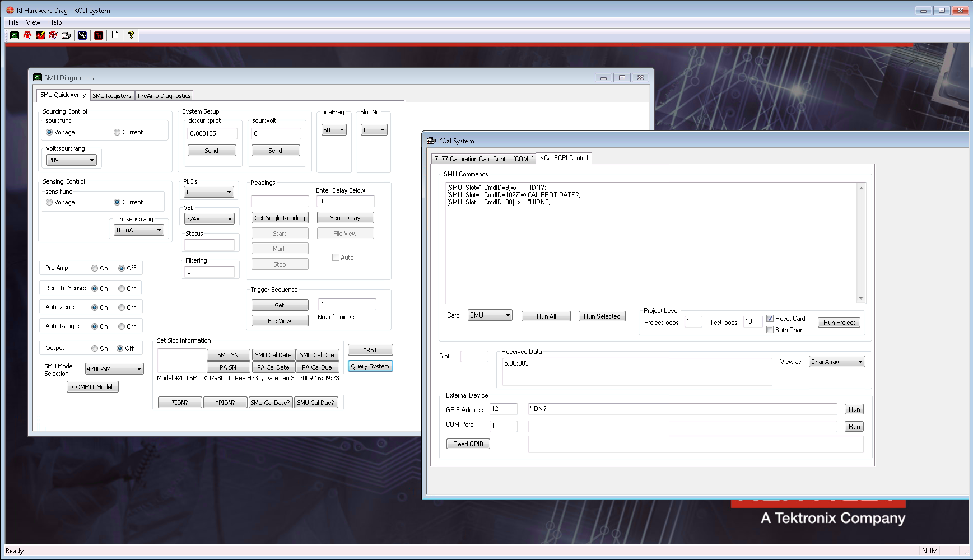973x560 pixels.
Task: Enable the Auto checkbox in Readings
Action: pos(336,258)
